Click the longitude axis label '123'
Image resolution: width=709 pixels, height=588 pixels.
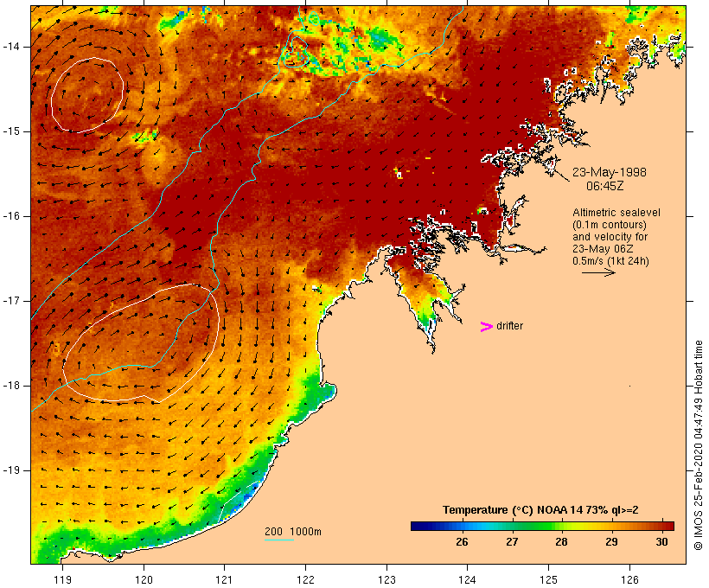pos(386,579)
